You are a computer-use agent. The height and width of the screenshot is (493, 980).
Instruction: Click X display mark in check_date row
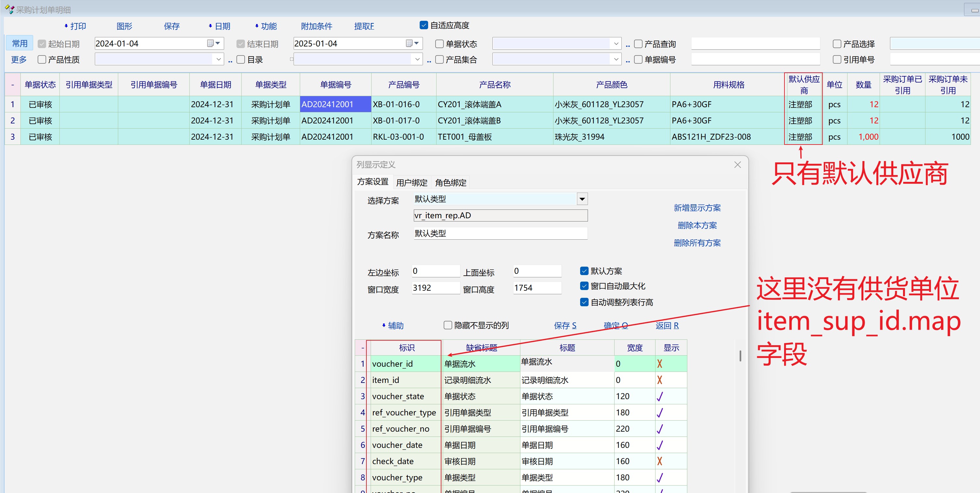point(660,461)
